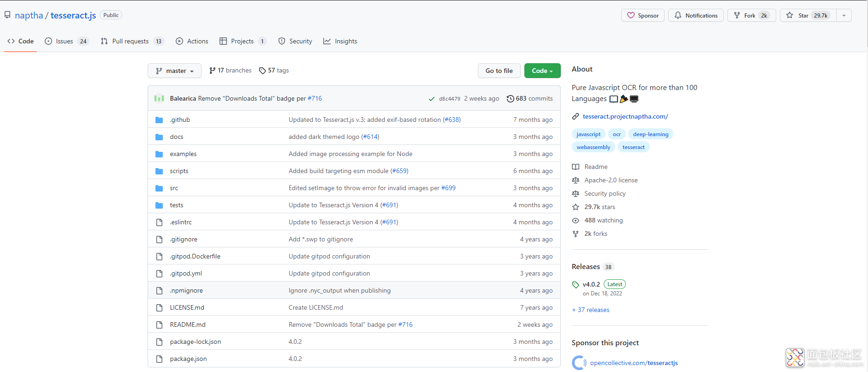Open the README.md file

(x=188, y=324)
